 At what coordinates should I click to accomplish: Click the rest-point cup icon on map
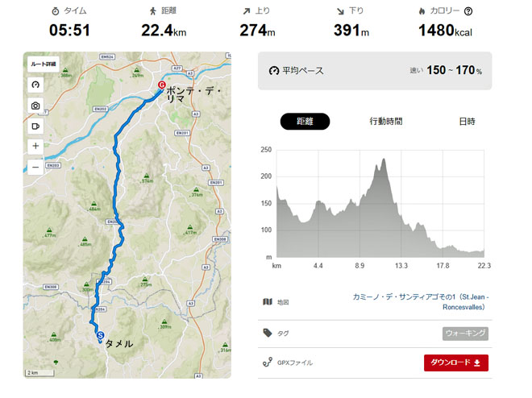click(35, 126)
